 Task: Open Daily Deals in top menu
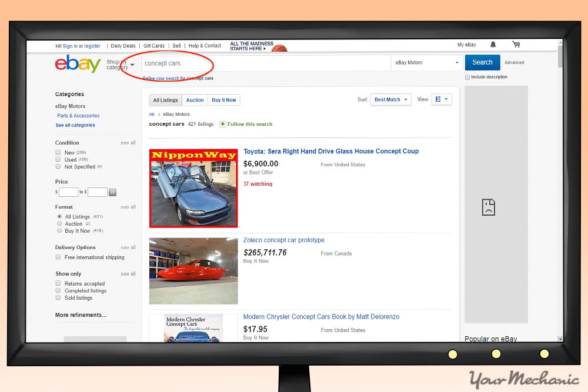[x=123, y=46]
